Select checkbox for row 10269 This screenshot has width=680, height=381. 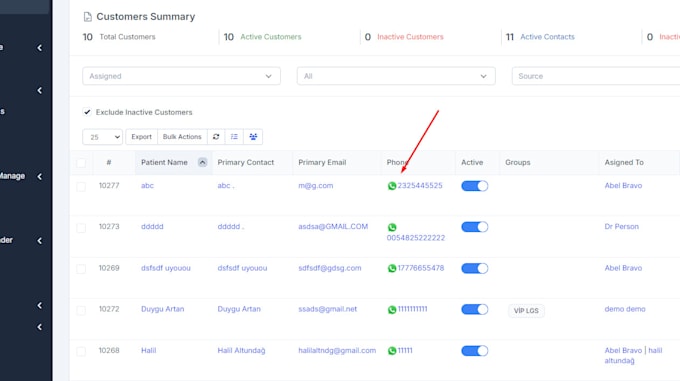[x=81, y=269]
